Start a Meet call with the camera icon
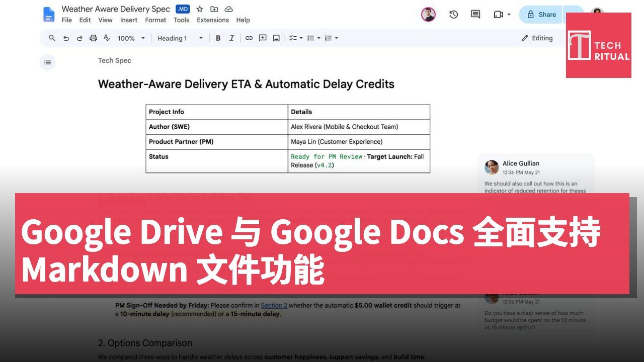644x362 pixels. click(499, 15)
